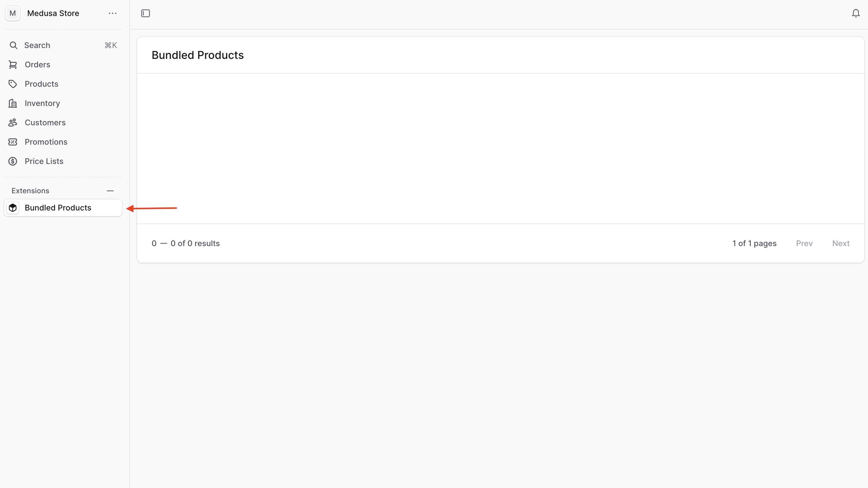
Task: Select the Bundled Products cube icon
Action: point(13,207)
